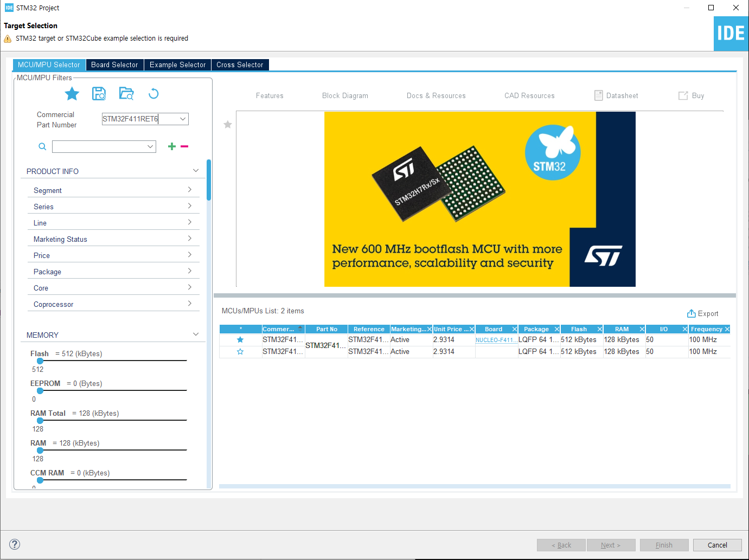Screen dimensions: 749x560
Task: Switch to the MCU/MPU Selector tab
Action: tap(49, 65)
